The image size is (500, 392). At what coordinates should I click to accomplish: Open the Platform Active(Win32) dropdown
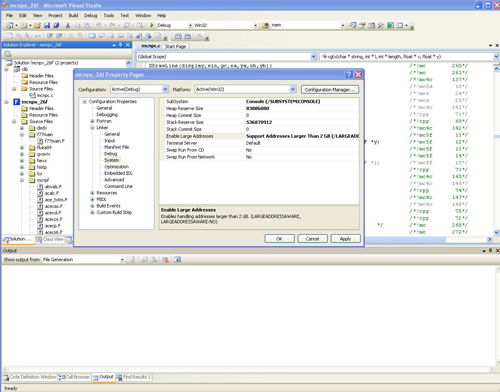(293, 89)
